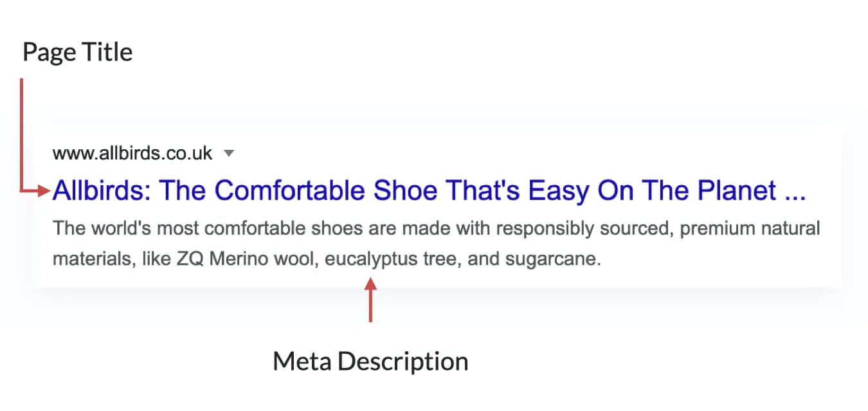Expand the dropdown arrow beside the allbirds URL
868x411 pixels.
(x=230, y=154)
